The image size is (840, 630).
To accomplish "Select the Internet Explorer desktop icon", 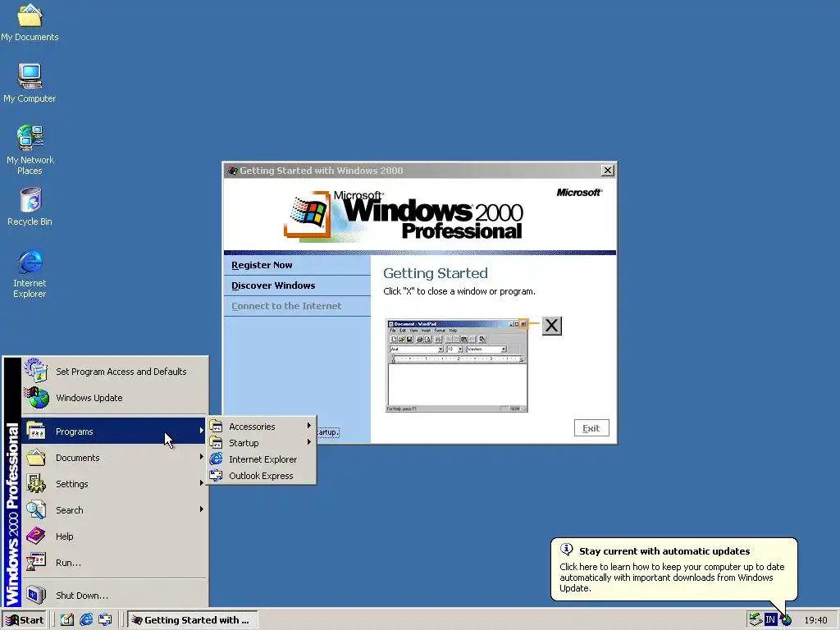I will pos(30,273).
